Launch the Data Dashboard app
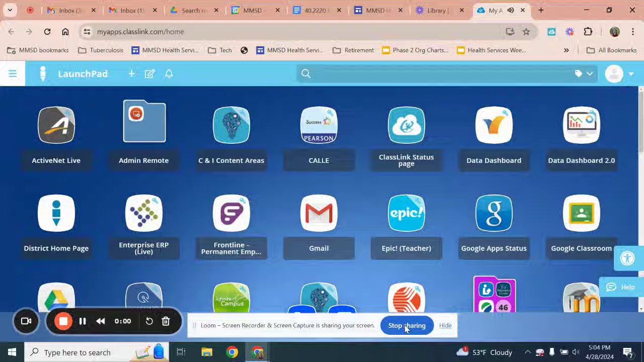Viewport: 644px width, 362px height. click(x=494, y=125)
